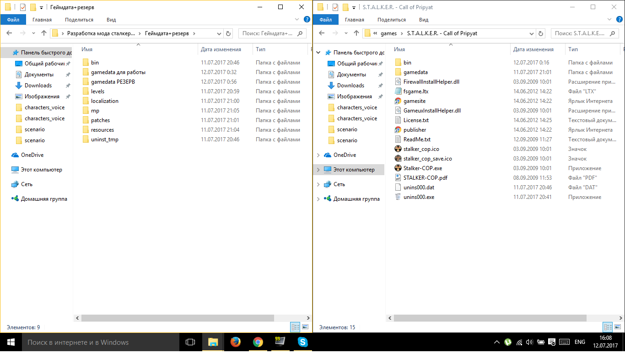Go back in left Explorer window
Viewport: 625px width, 364px height.
tap(9, 33)
